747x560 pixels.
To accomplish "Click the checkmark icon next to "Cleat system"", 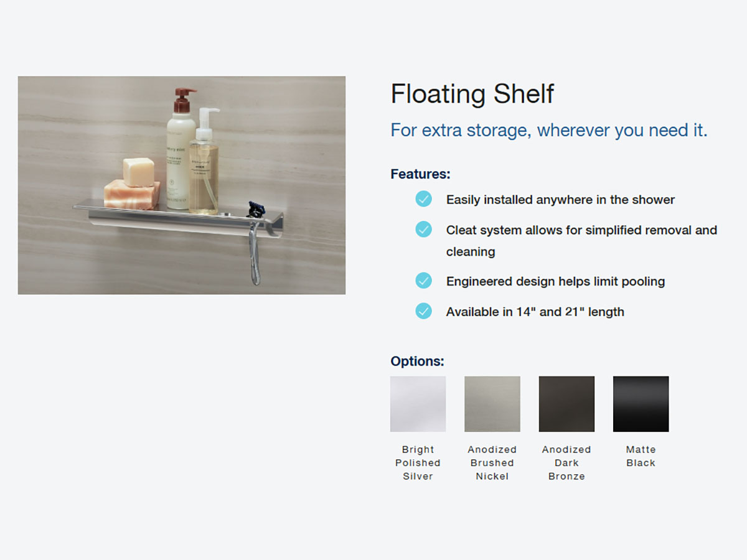I will 423,230.
